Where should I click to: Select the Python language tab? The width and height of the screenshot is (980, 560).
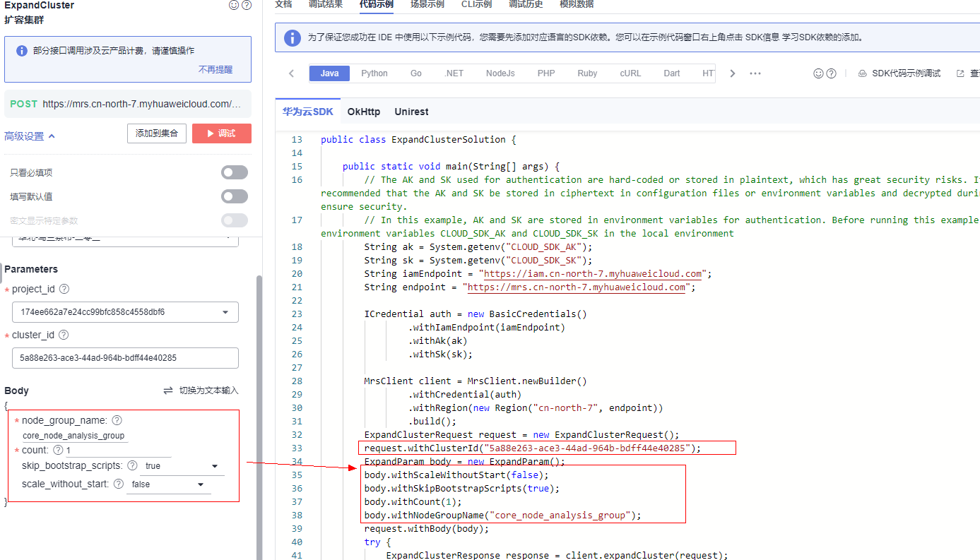[x=374, y=73]
